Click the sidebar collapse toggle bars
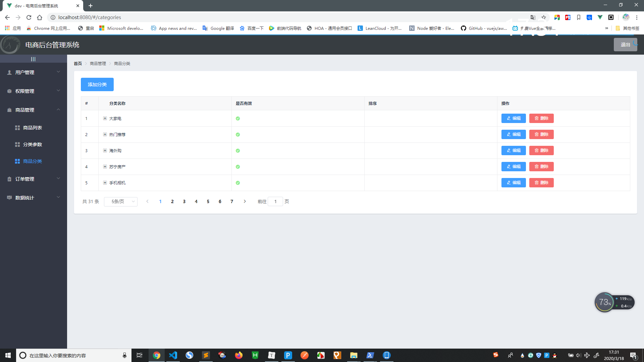This screenshot has width=644, height=362. [x=33, y=59]
